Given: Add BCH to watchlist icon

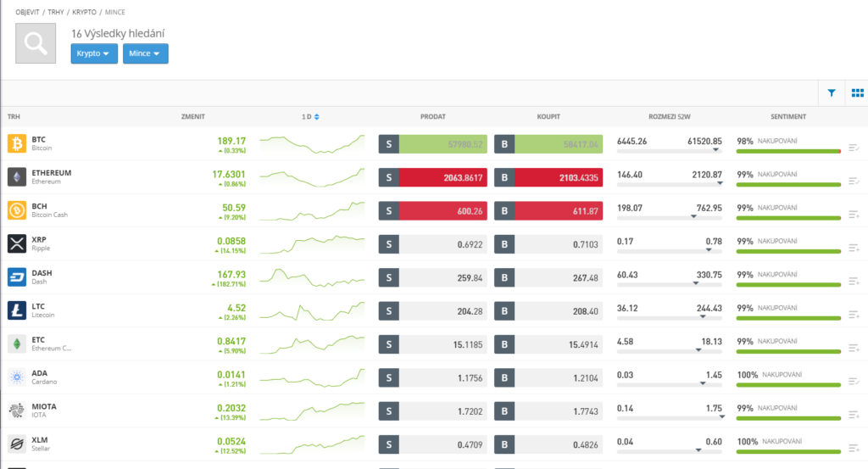Looking at the screenshot, I should [x=854, y=215].
